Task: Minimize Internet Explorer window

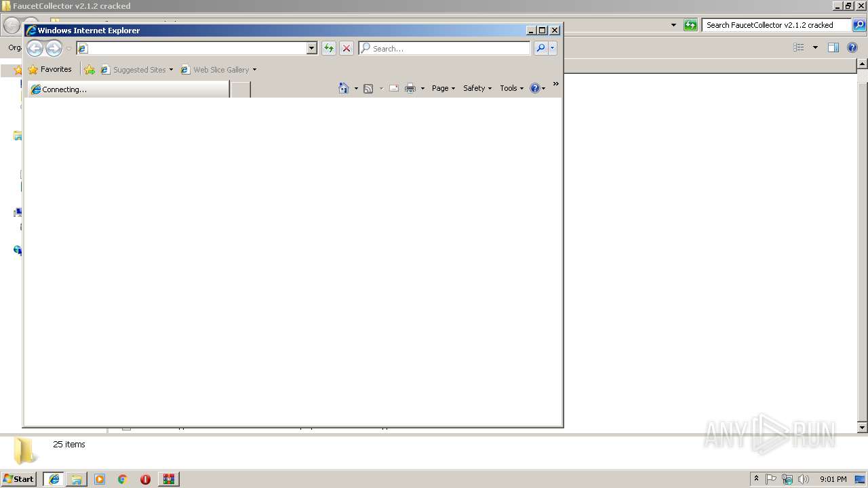Action: pyautogui.click(x=530, y=30)
